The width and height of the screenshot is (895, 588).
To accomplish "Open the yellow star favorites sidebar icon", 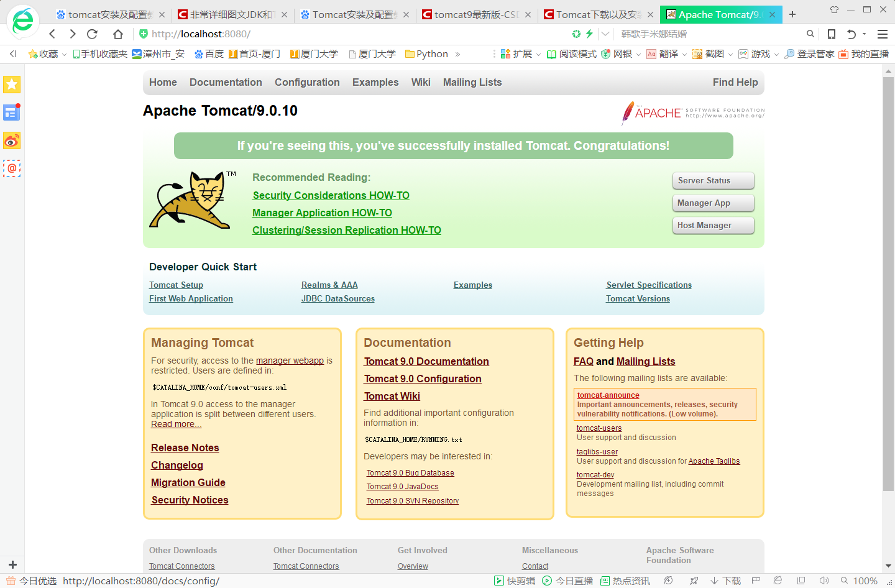I will point(12,84).
